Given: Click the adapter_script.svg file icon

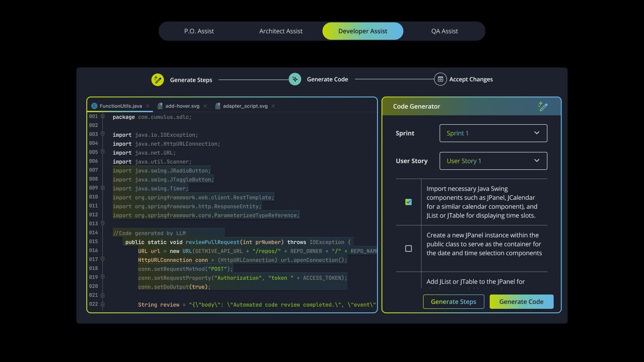Looking at the screenshot, I should click(x=218, y=106).
